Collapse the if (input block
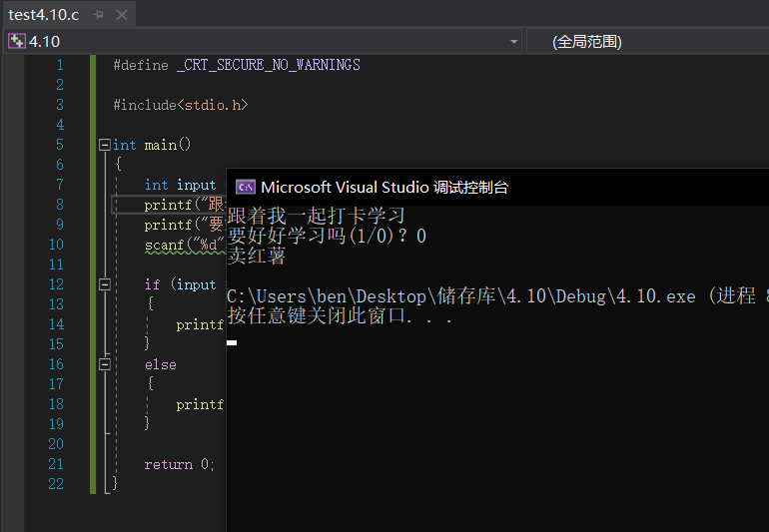Viewport: 769px width, 532px height. (x=105, y=284)
